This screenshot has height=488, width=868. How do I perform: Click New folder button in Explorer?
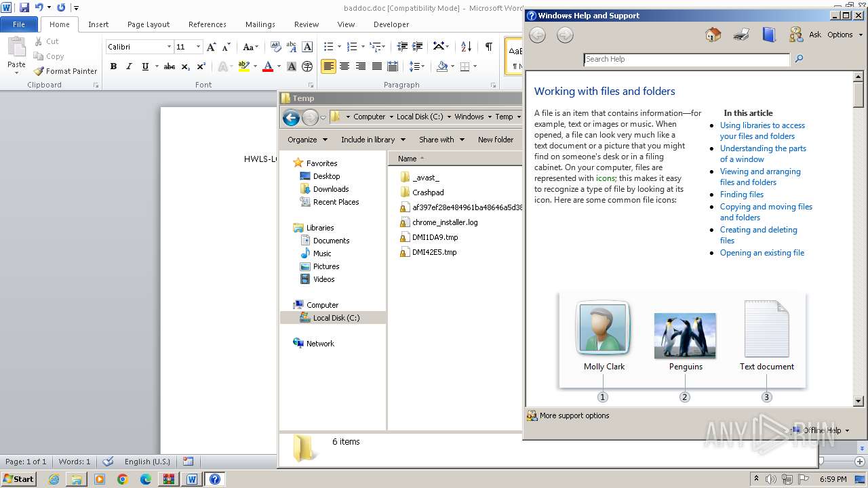click(496, 140)
